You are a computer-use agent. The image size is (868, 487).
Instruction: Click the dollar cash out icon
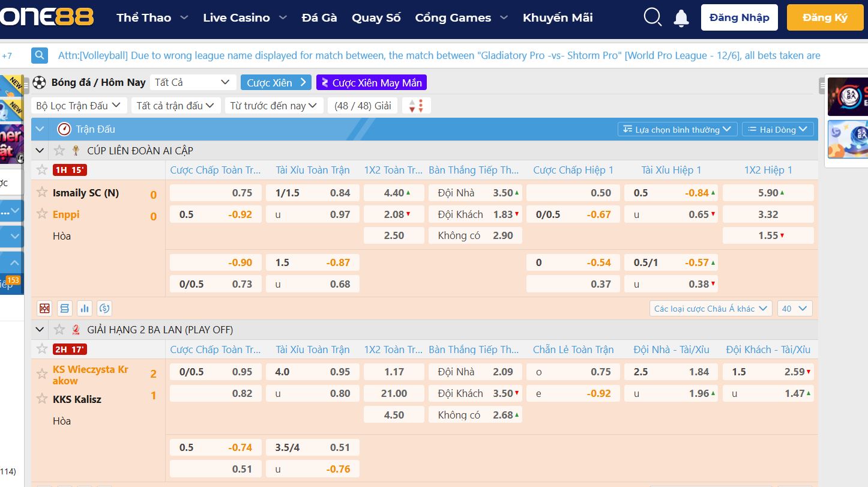click(x=104, y=309)
